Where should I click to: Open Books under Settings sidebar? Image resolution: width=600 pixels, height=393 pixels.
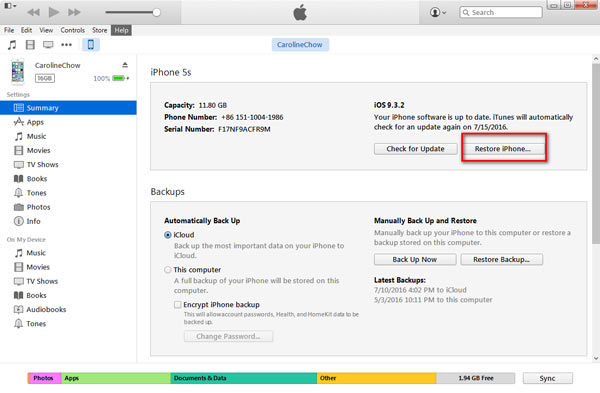click(x=68, y=179)
